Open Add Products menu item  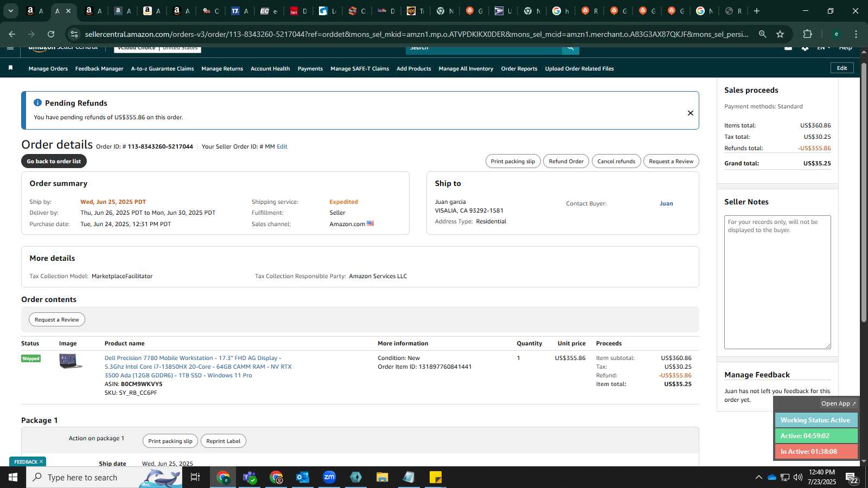(413, 69)
